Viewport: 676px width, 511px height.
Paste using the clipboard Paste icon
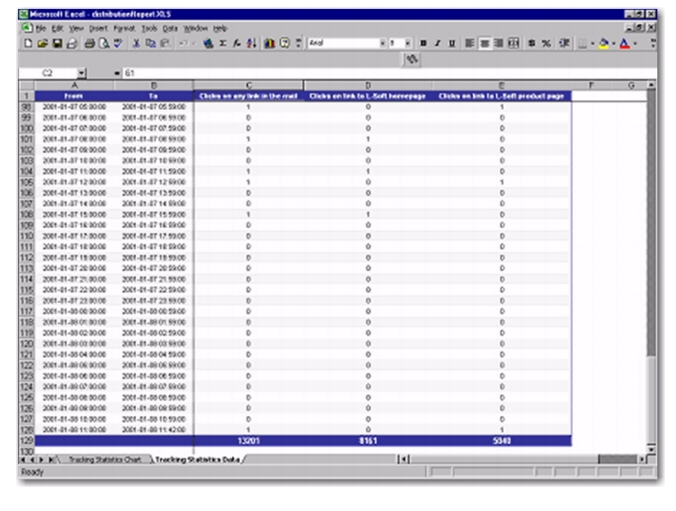165,44
